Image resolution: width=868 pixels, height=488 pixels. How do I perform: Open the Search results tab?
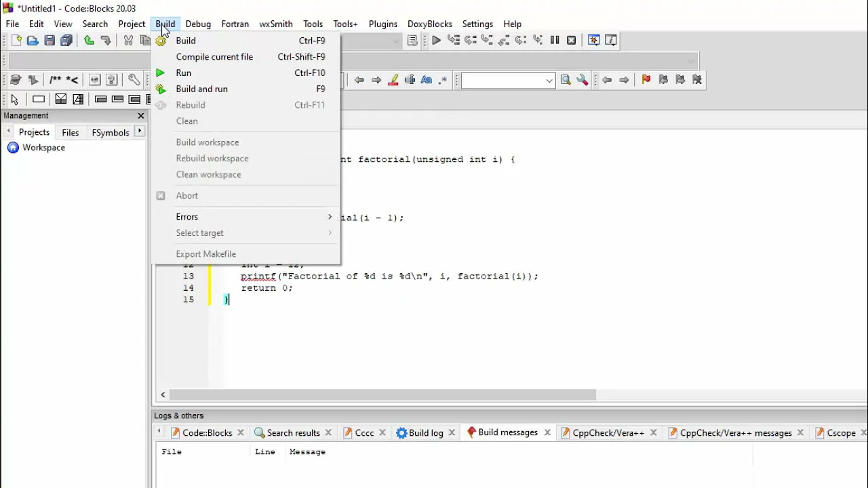click(293, 433)
